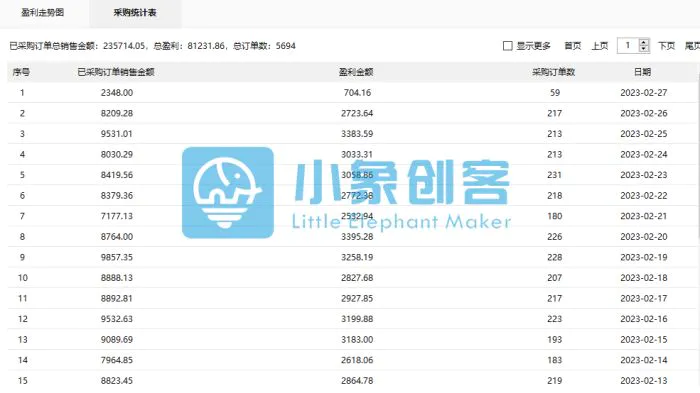This screenshot has width=700, height=393.
Task: Select date cell 2023-02-19
Action: (x=644, y=257)
